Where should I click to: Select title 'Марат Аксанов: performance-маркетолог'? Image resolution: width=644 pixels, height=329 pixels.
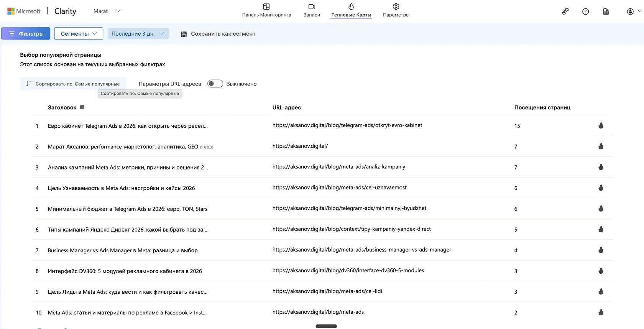point(123,146)
